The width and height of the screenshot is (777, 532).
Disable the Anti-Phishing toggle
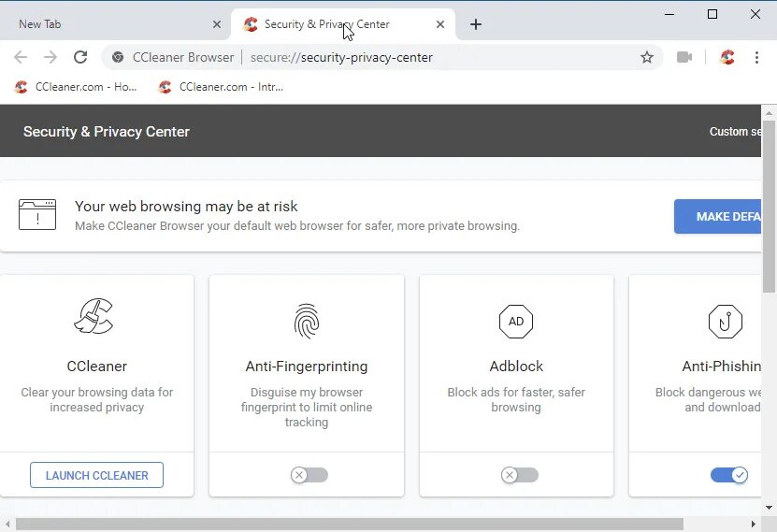click(x=729, y=475)
